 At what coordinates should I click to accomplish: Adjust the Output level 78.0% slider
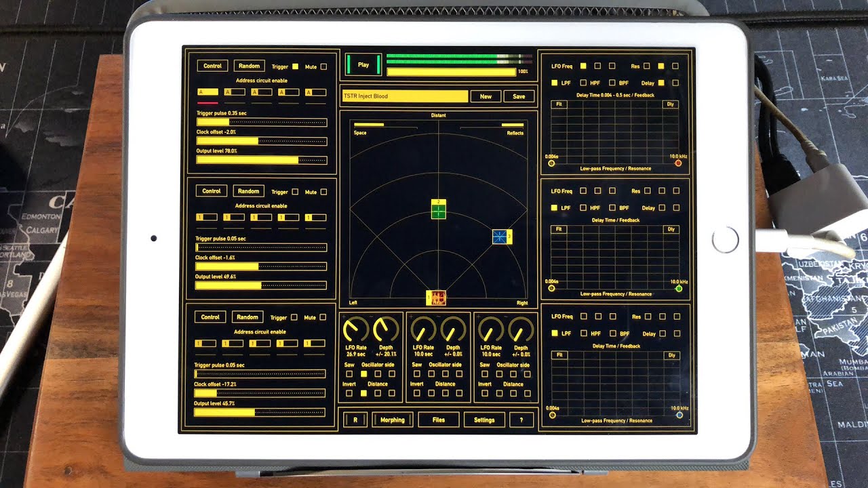click(262, 160)
